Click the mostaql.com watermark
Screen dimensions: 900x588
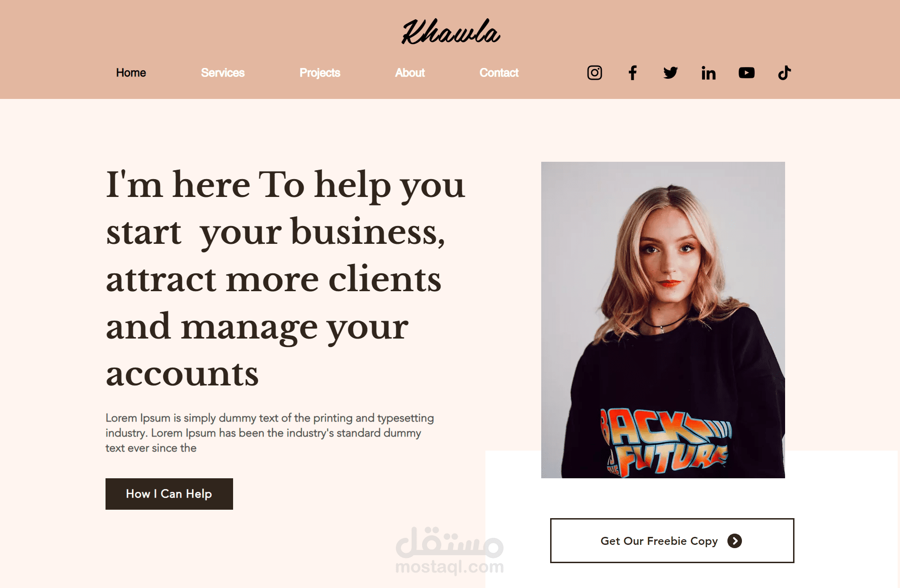click(449, 551)
